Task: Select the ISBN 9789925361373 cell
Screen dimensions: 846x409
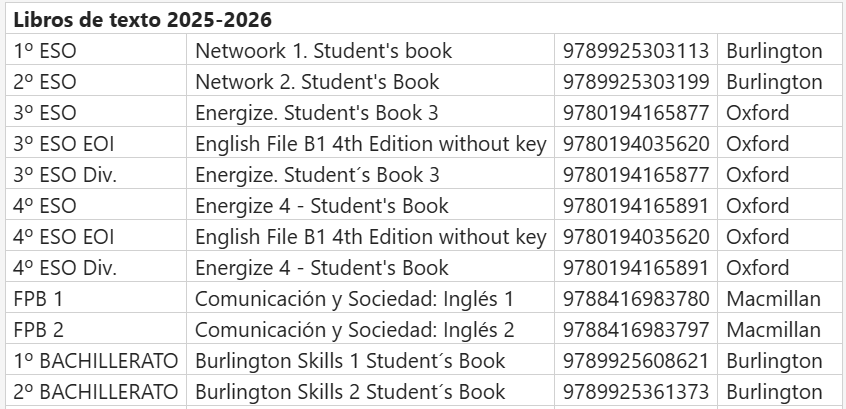Action: tap(636, 392)
